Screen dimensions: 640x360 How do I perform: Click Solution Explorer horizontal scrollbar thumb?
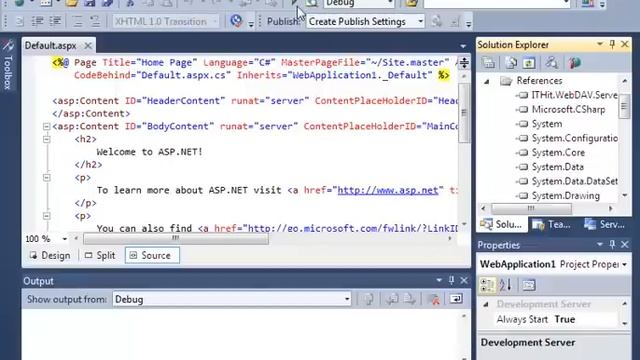coord(531,209)
